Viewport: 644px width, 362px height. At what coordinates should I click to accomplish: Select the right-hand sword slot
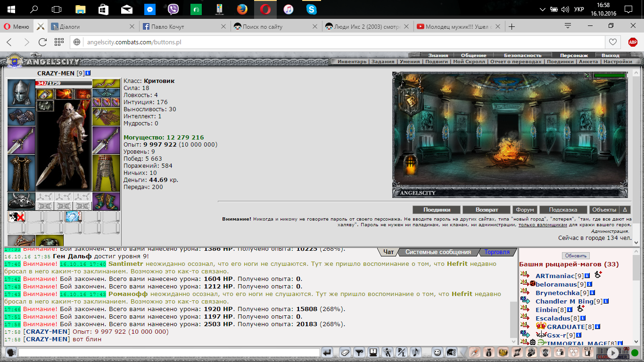(106, 140)
